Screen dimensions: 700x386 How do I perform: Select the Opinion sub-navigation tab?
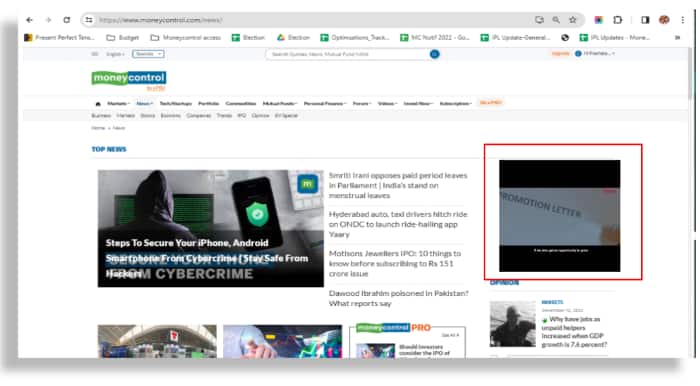click(260, 116)
